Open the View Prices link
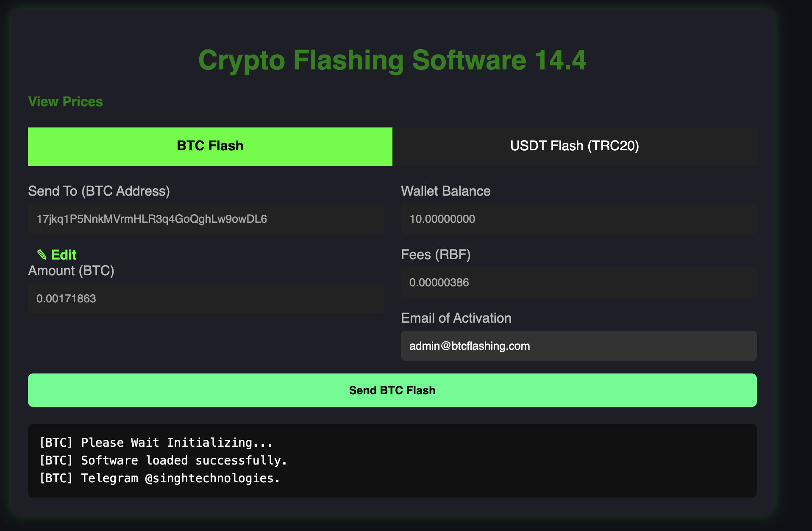The height and width of the screenshot is (531, 812). (65, 102)
